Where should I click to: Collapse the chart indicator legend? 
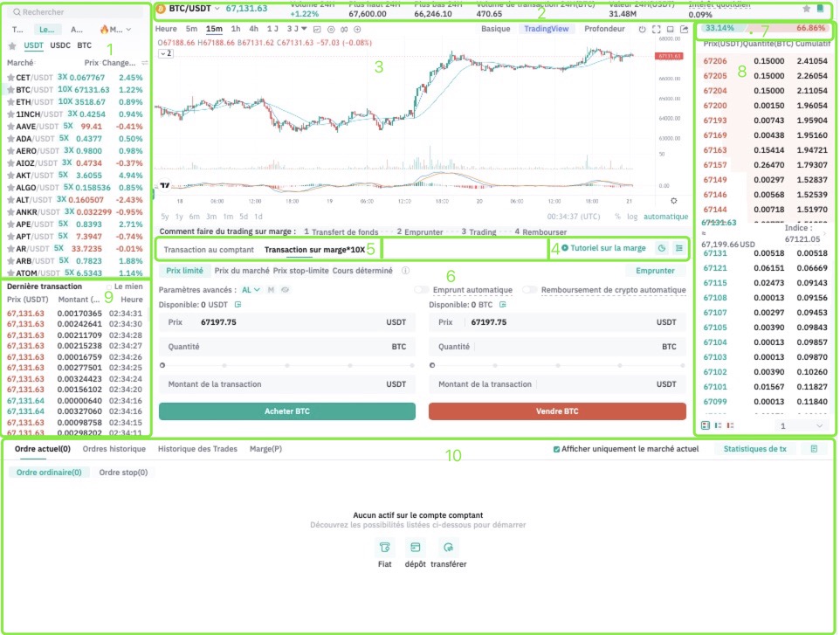coord(166,53)
